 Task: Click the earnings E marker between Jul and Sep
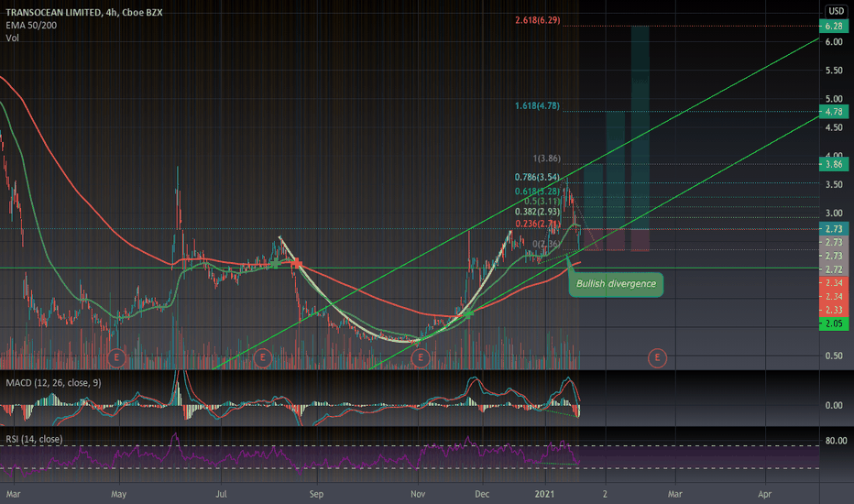pyautogui.click(x=262, y=358)
